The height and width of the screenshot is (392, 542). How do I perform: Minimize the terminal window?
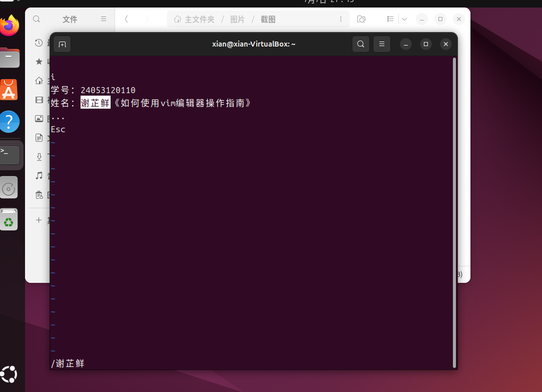(x=406, y=44)
